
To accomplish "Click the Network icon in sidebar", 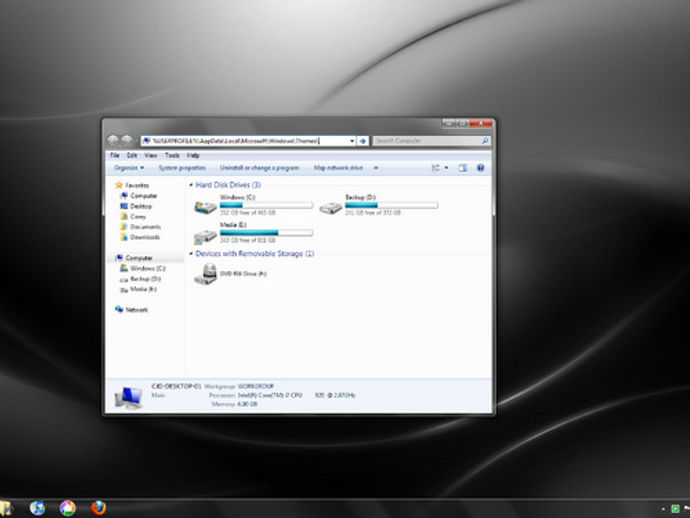I will (x=119, y=309).
